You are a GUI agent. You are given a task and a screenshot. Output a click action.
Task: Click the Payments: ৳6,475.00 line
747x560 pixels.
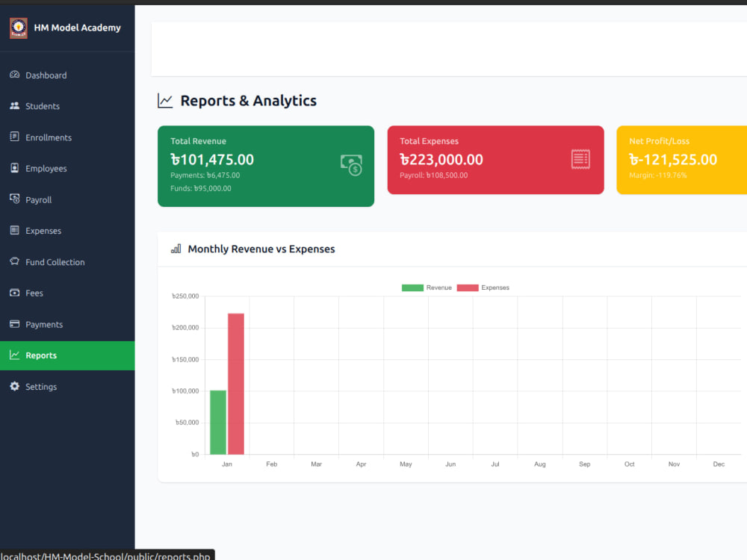pyautogui.click(x=205, y=175)
